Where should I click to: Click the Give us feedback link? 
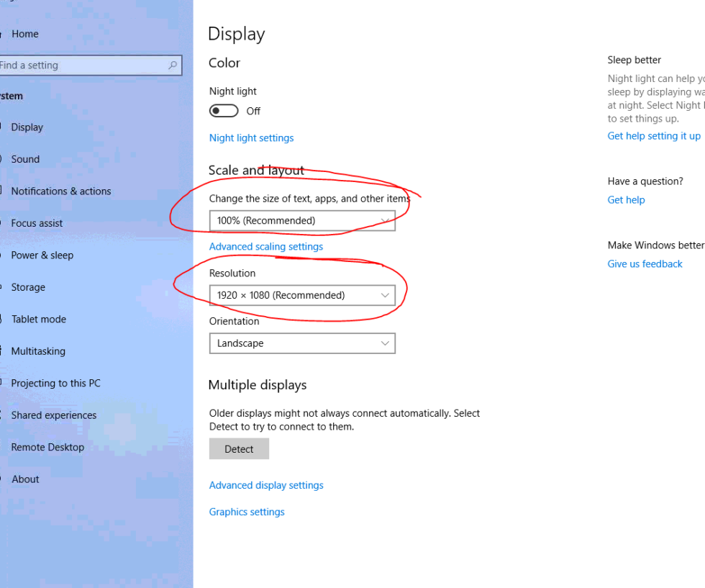coord(645,263)
